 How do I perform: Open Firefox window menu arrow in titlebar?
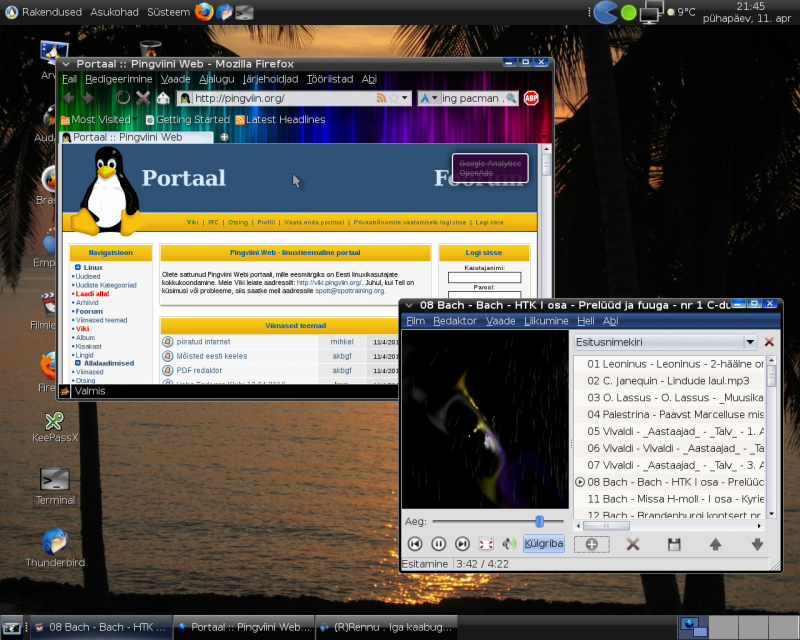(x=66, y=64)
